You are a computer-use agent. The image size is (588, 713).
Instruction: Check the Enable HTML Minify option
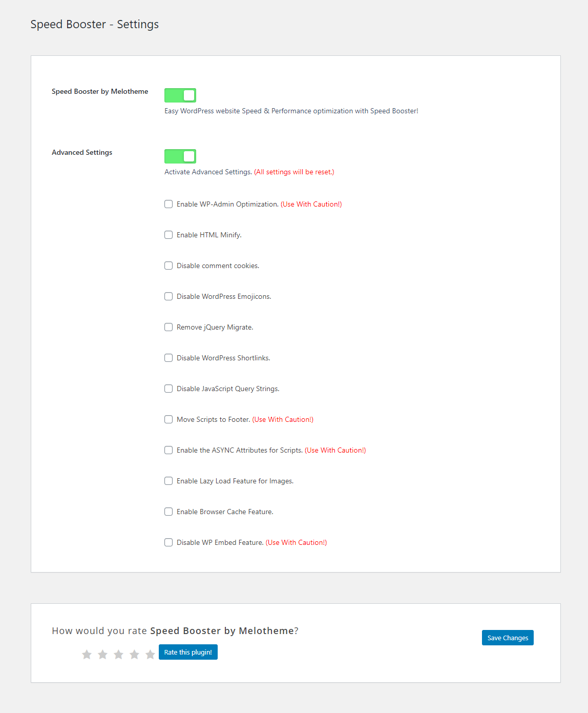tap(169, 235)
